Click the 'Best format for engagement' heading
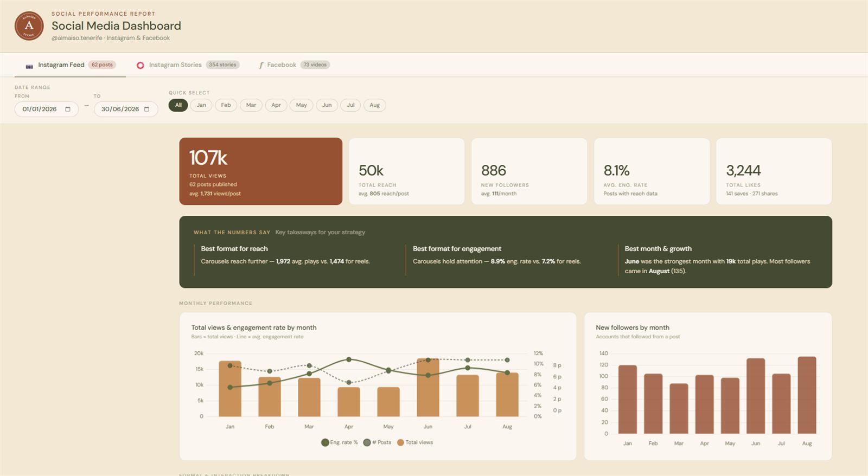Screen dimensions: 868x476 [457, 249]
